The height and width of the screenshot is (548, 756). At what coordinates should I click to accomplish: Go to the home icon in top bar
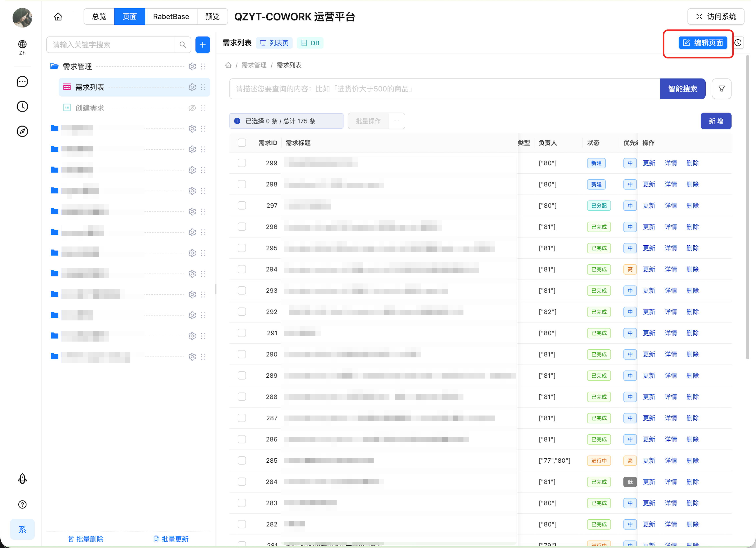tap(58, 17)
